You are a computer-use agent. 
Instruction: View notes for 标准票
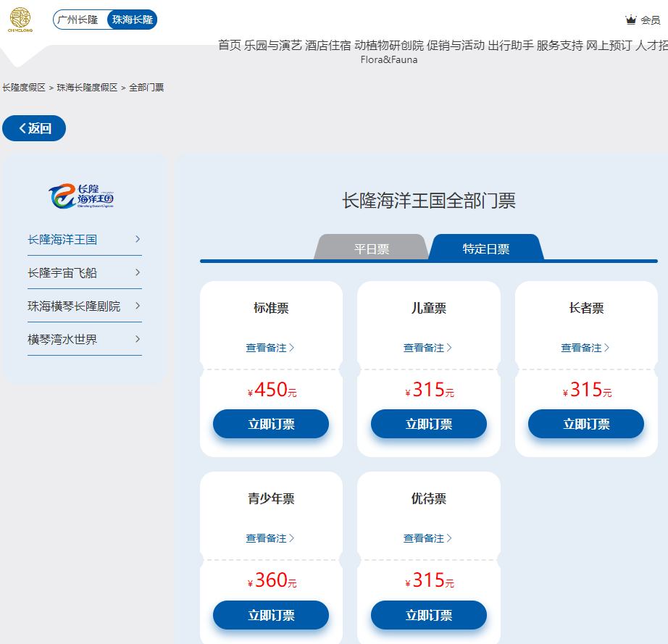tap(270, 348)
